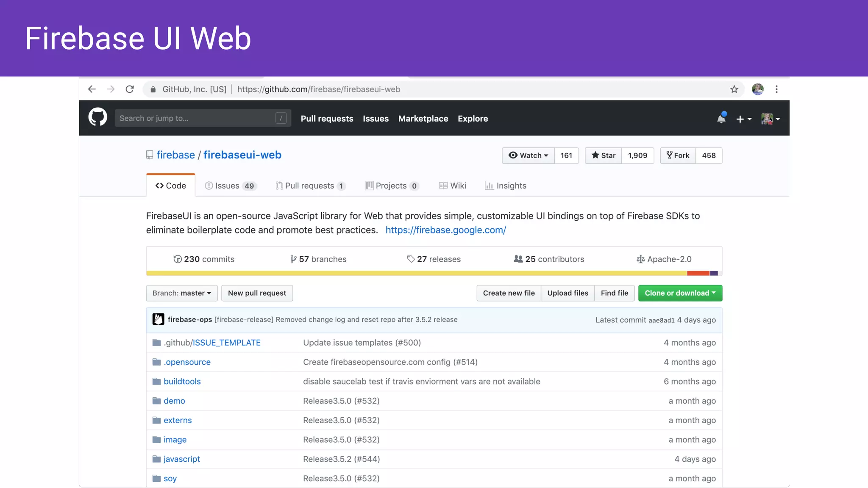The image size is (868, 488).
Task: Focus the Search or jump to field
Action: click(x=203, y=118)
